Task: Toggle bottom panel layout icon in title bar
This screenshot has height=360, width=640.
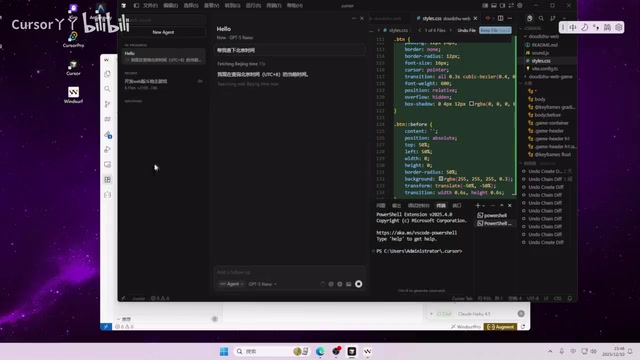Action: (x=493, y=6)
